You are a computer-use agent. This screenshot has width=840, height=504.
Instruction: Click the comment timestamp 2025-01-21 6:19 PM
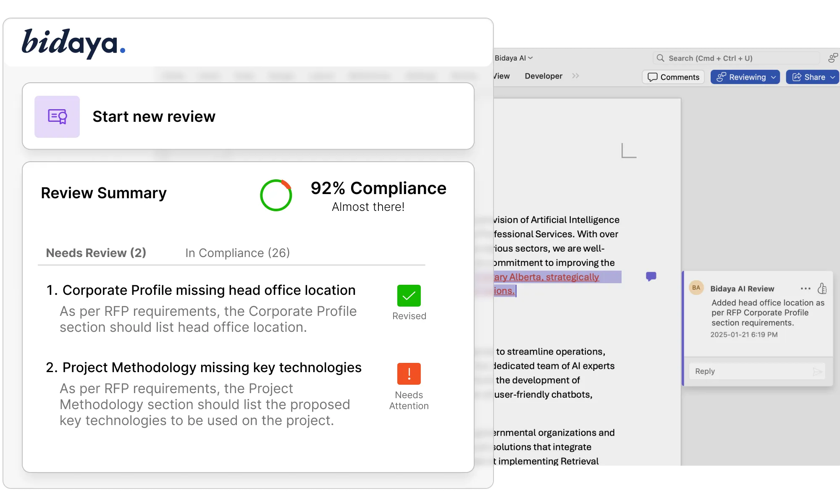pyautogui.click(x=744, y=335)
